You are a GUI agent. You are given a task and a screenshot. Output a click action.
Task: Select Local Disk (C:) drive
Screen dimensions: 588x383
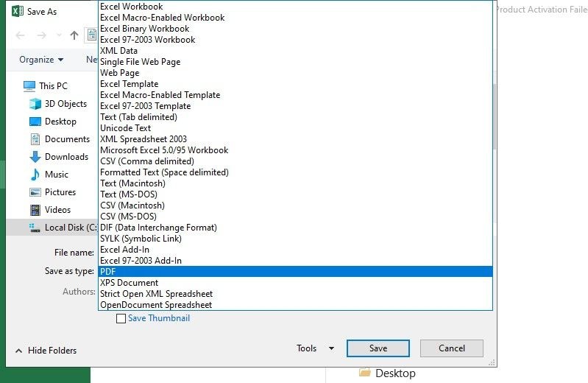[52, 228]
